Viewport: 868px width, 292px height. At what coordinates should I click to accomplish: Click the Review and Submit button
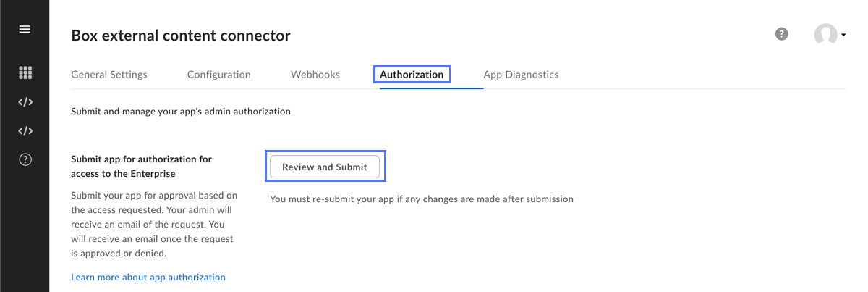pos(325,167)
